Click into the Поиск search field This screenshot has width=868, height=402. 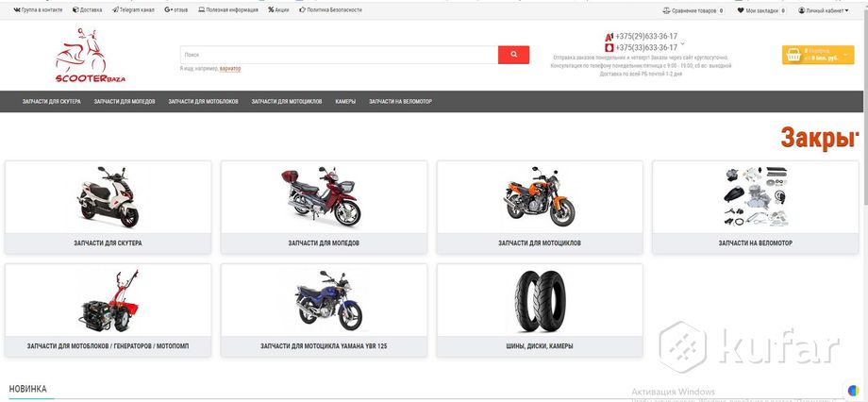click(338, 55)
